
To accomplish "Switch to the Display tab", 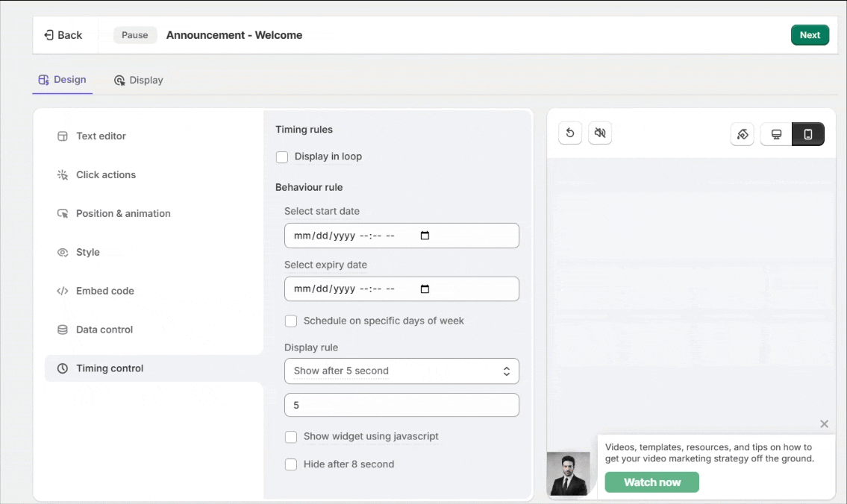I will pyautogui.click(x=139, y=81).
